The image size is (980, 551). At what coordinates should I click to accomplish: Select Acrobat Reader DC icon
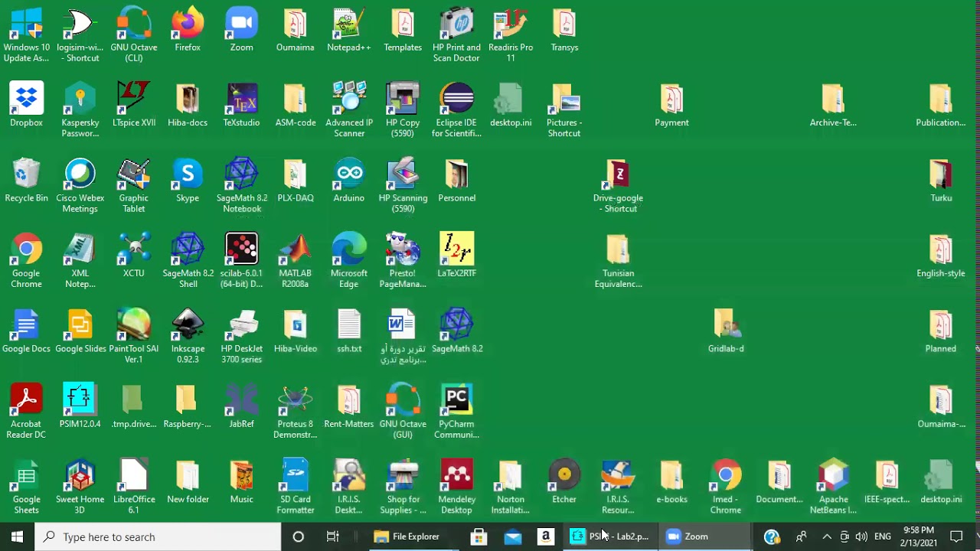pos(26,412)
